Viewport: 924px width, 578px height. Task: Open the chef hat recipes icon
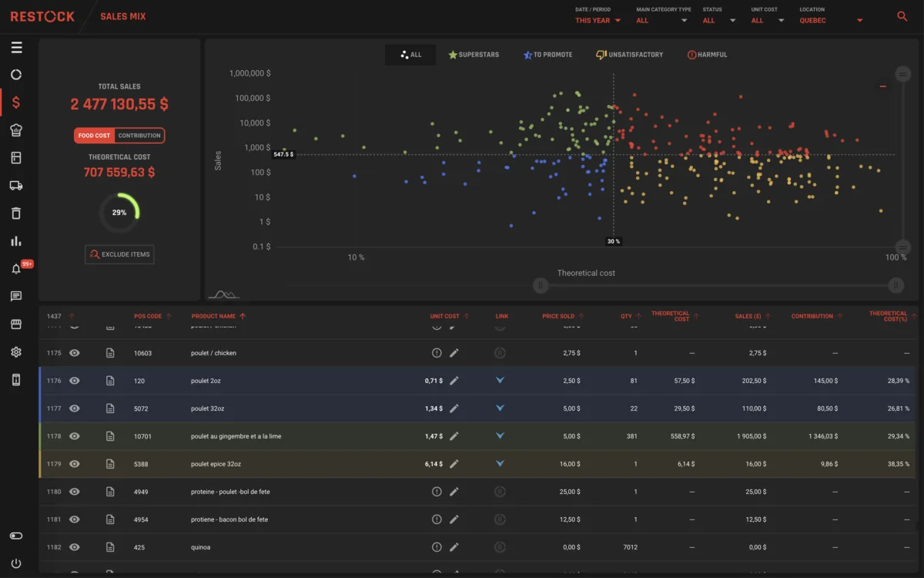[x=16, y=130]
